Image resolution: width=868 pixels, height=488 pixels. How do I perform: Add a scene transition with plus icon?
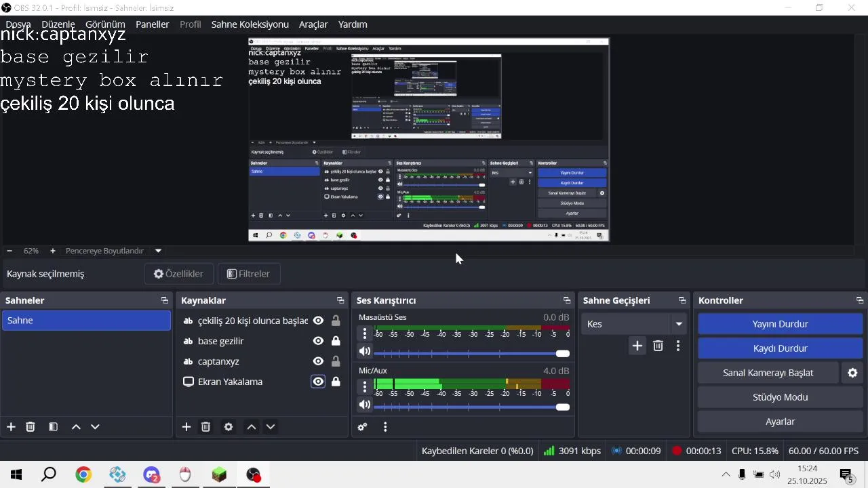click(x=637, y=346)
